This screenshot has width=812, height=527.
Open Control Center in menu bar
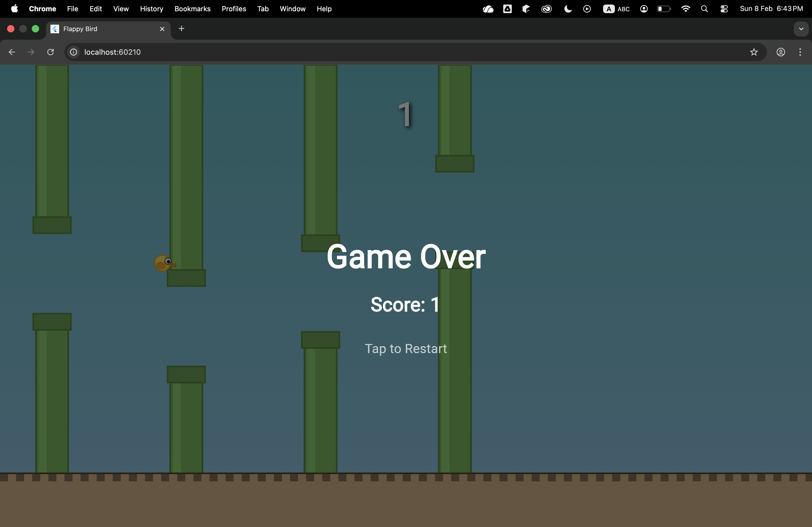(x=724, y=9)
